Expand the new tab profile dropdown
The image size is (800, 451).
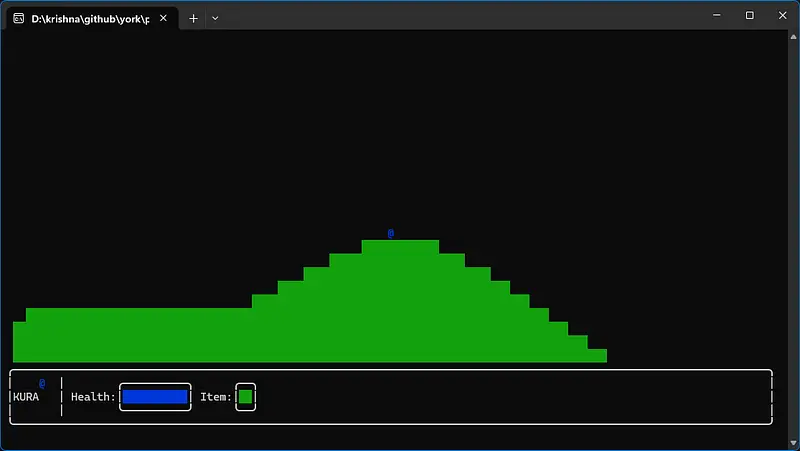point(215,18)
